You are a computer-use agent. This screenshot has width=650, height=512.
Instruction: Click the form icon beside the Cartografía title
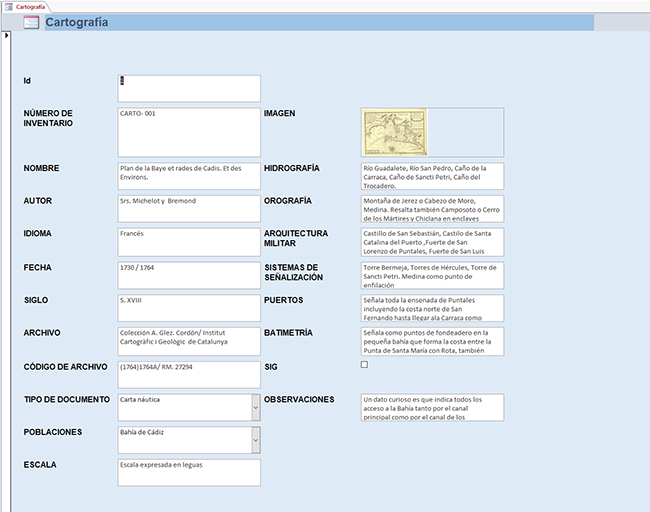31,23
